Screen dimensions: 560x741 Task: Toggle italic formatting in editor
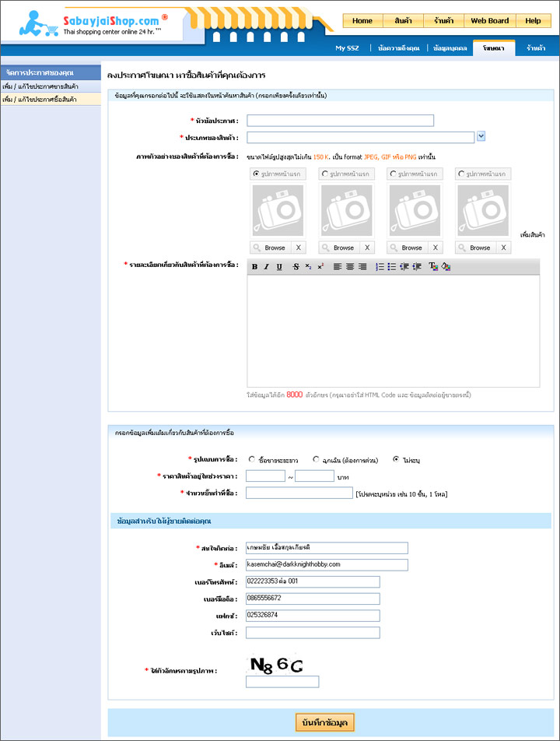(266, 267)
